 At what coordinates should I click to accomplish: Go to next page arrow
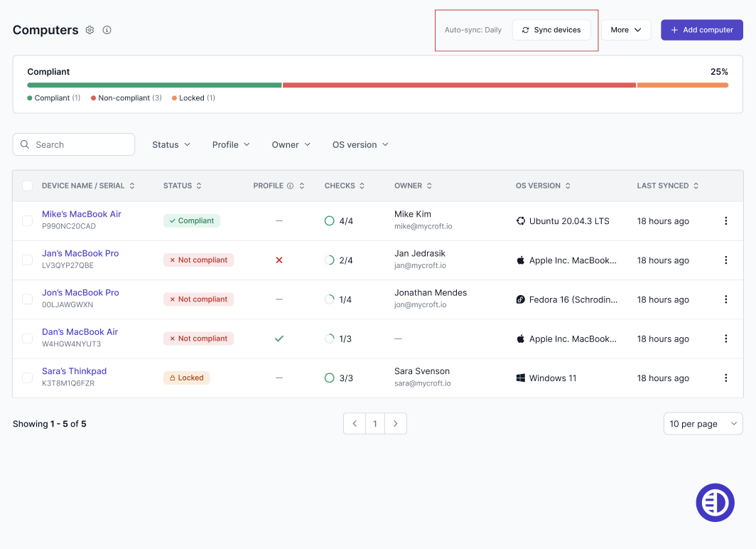[395, 424]
